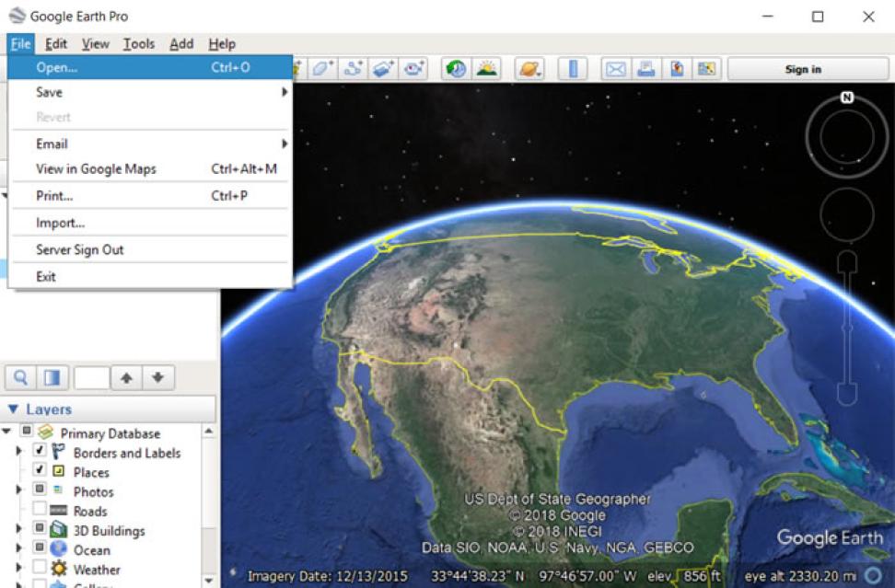Click the blank field beside the search icon
The image size is (895, 588).
pyautogui.click(x=92, y=377)
